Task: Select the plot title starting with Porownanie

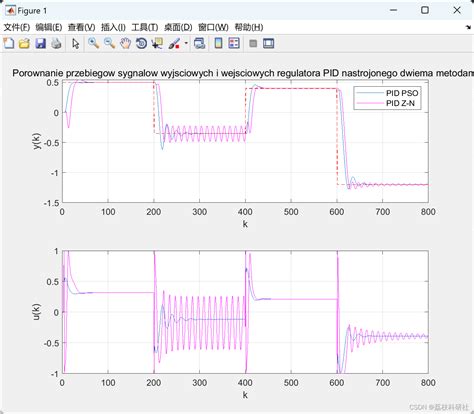Action: point(243,73)
